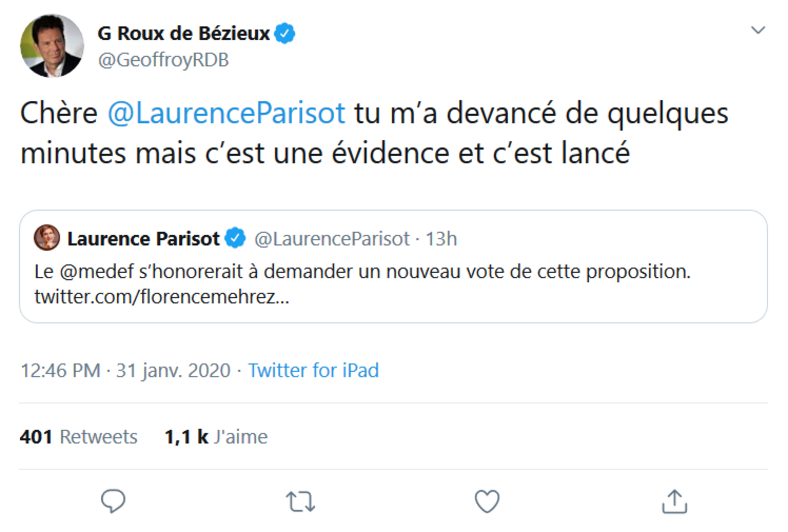Retweet this tweet

point(300,501)
